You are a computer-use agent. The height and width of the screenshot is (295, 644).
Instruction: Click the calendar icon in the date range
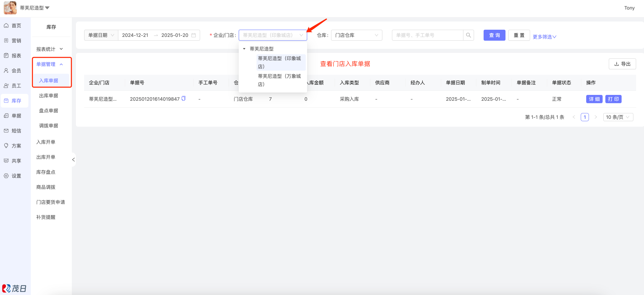click(194, 35)
